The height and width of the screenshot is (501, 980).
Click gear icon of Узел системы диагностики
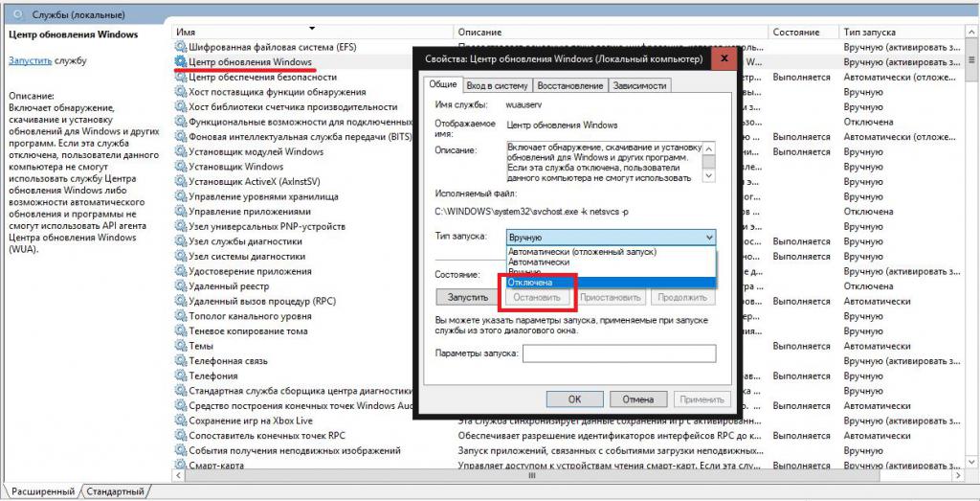(181, 257)
